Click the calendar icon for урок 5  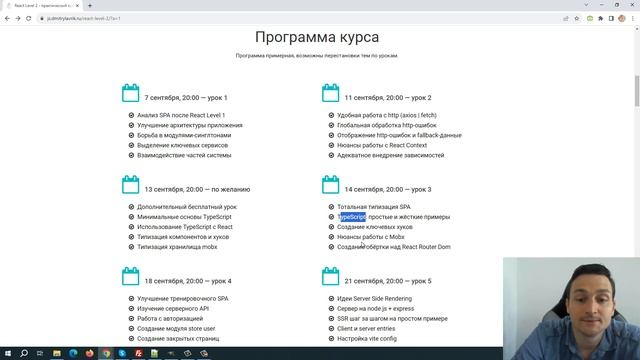click(x=331, y=276)
